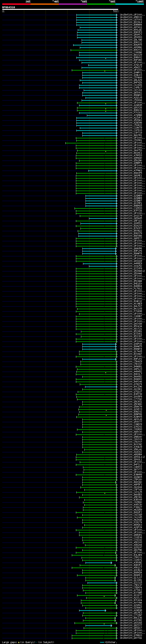This screenshot has width=146, height=644.
Task: Open the UniRef100_B9I9L6 hit
Action: pos(131,22)
